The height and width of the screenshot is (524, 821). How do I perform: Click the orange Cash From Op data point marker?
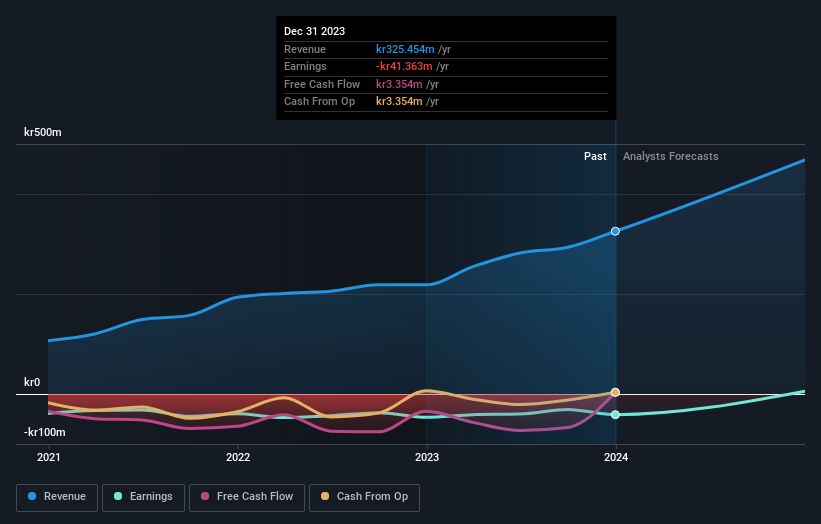(615, 392)
